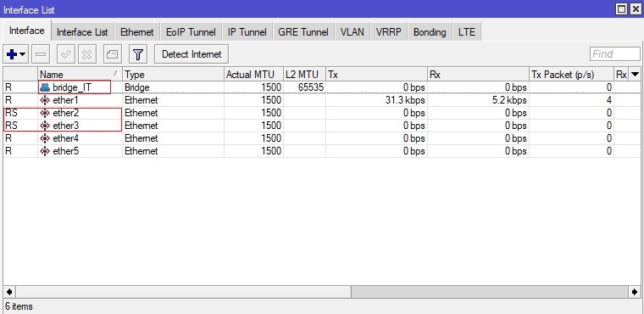Click the RS flag of ether3
This screenshot has height=314, width=644.
tap(12, 126)
